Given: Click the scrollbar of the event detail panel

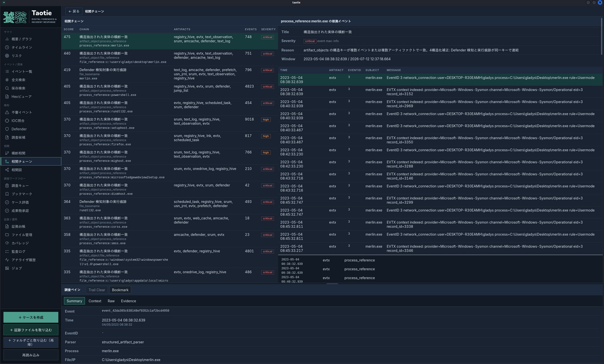Looking at the screenshot, I should [601, 36].
